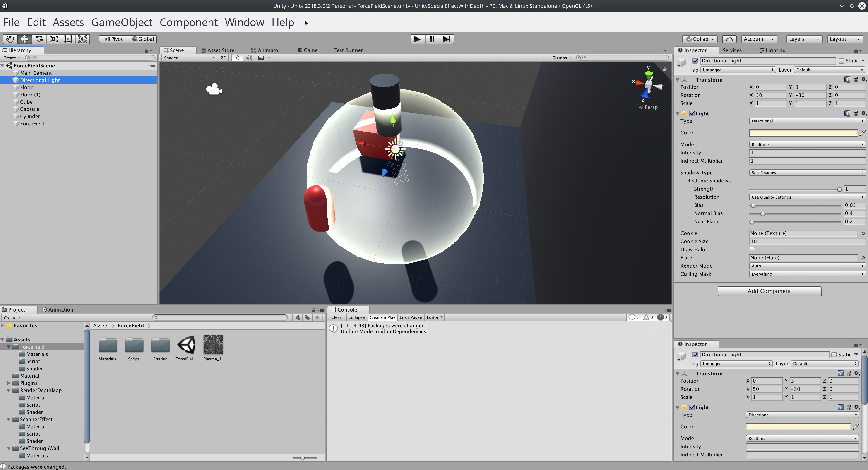The width and height of the screenshot is (868, 470).
Task: Toggle scene lighting in Scene view
Action: coord(237,58)
